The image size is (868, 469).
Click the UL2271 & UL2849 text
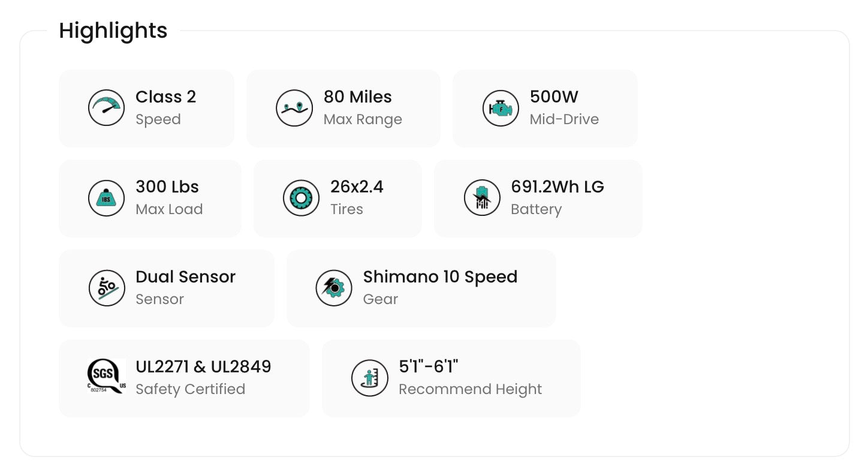click(x=203, y=366)
